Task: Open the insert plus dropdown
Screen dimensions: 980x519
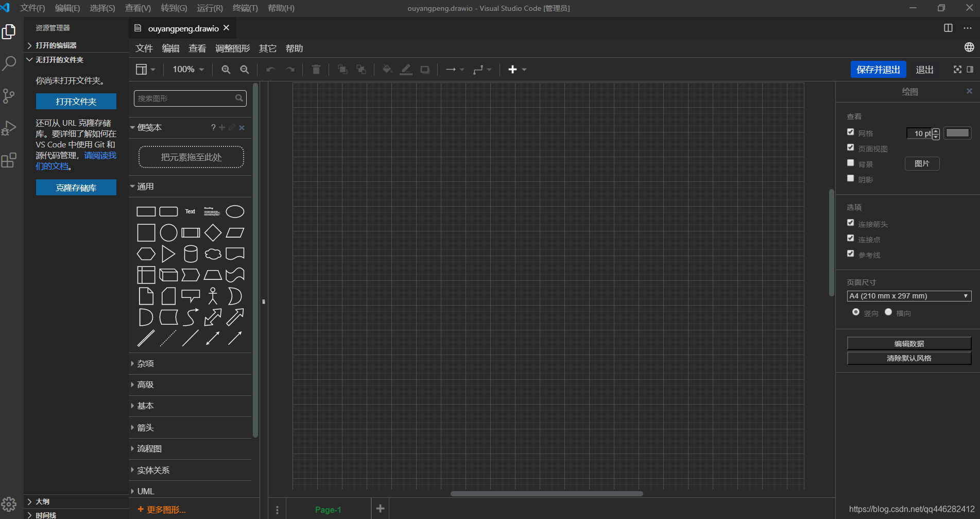Action: (x=517, y=70)
